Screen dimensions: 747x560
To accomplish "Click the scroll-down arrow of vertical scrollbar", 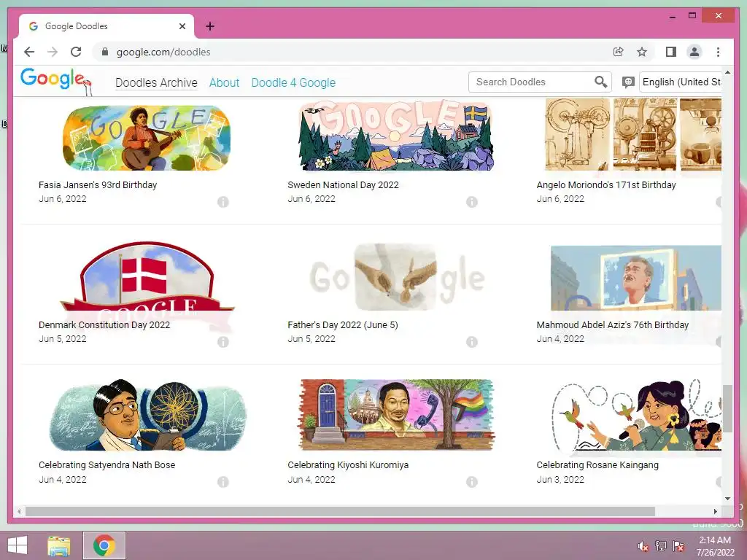I will pyautogui.click(x=727, y=499).
